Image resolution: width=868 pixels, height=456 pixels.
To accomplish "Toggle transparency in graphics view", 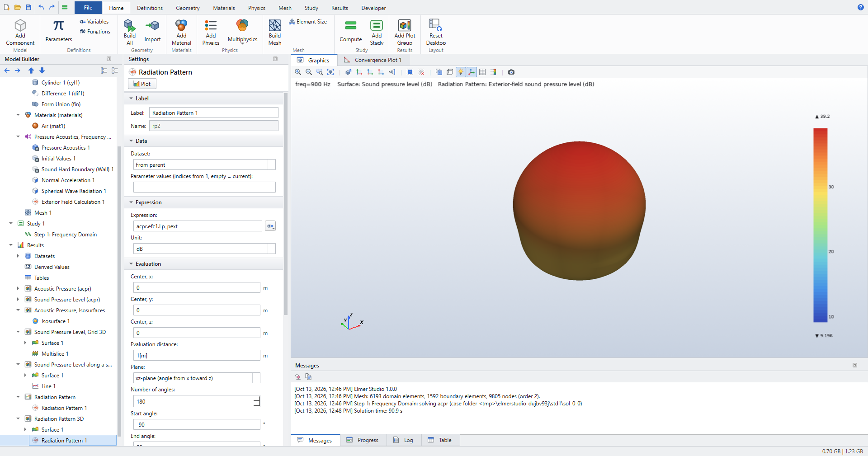I will (439, 72).
